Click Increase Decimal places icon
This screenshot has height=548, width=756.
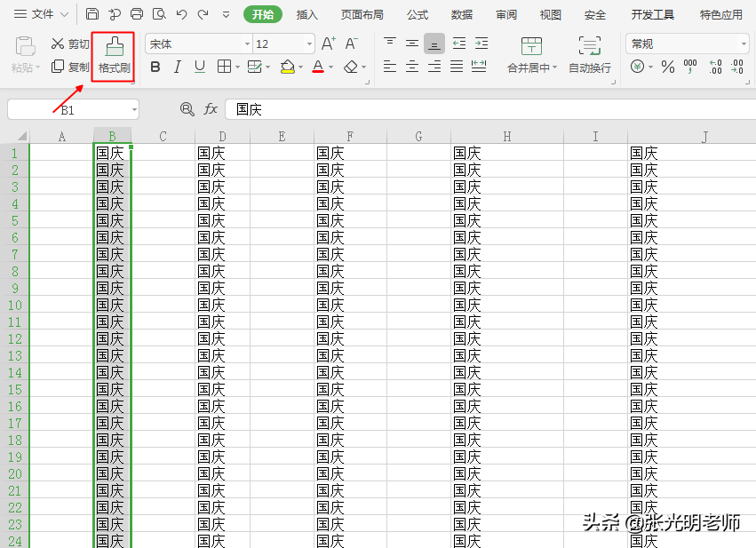(715, 67)
